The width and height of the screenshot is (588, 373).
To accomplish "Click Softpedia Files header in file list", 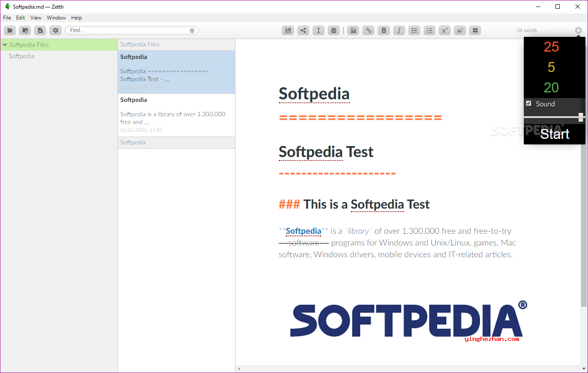I will pyautogui.click(x=176, y=45).
